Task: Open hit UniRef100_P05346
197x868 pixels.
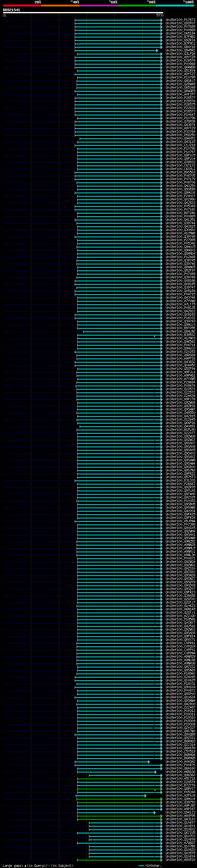Action: (180, 243)
